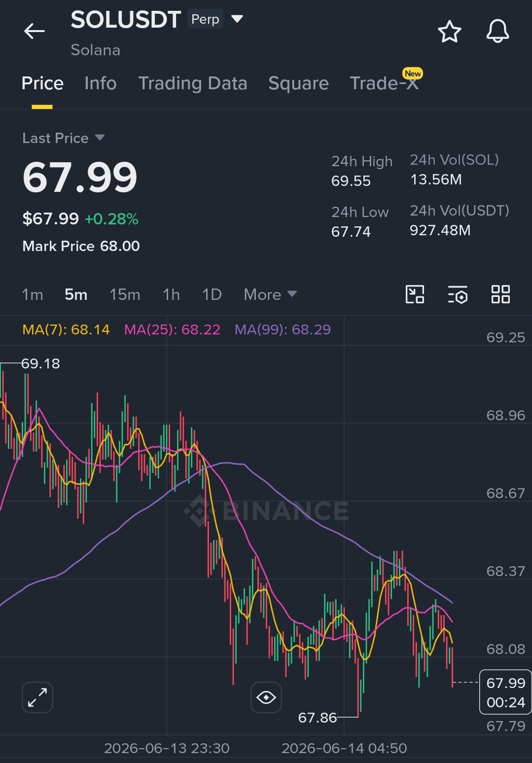Viewport: 532px width, 763px height.
Task: Select the 1m timeframe
Action: [33, 294]
